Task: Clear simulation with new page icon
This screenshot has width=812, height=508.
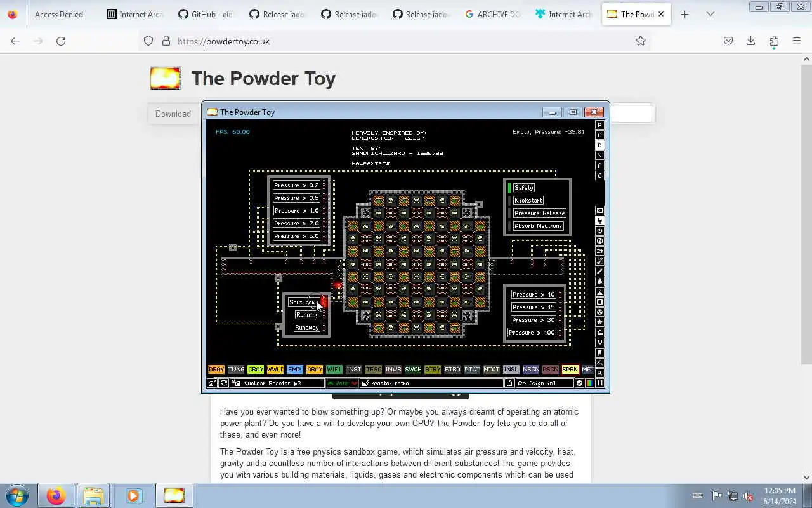Action: [509, 384]
